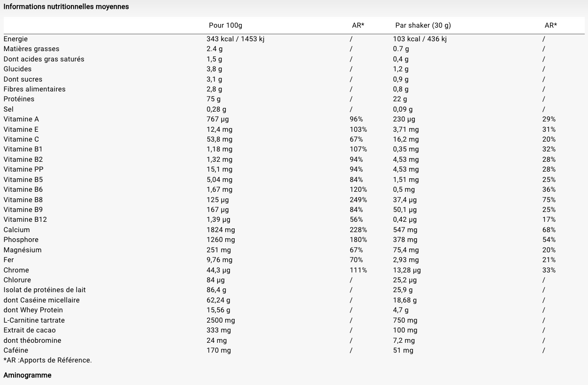The image size is (588, 385).
Task: Select the 1824 mg calcium value
Action: [x=221, y=230]
